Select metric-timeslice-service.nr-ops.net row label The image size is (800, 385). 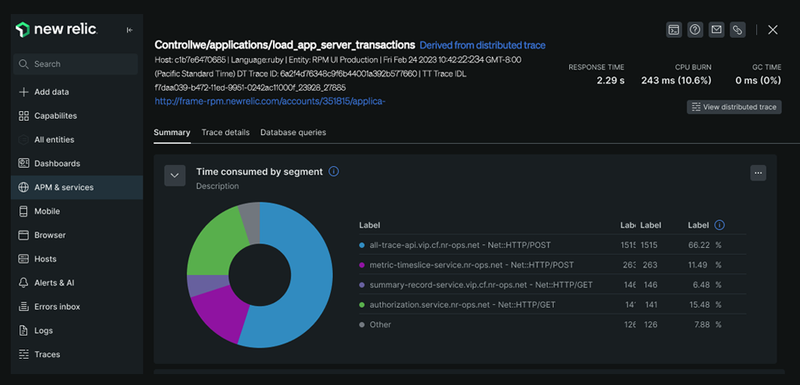471,265
